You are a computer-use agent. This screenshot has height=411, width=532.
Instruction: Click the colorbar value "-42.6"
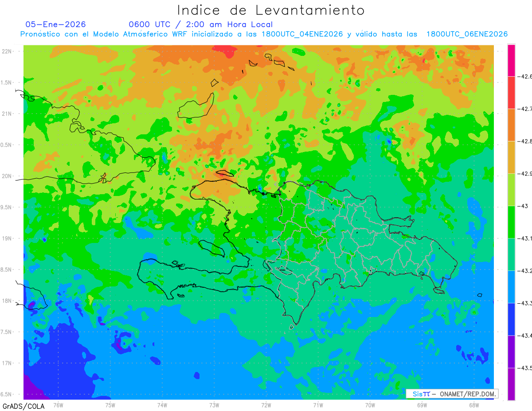(x=524, y=77)
